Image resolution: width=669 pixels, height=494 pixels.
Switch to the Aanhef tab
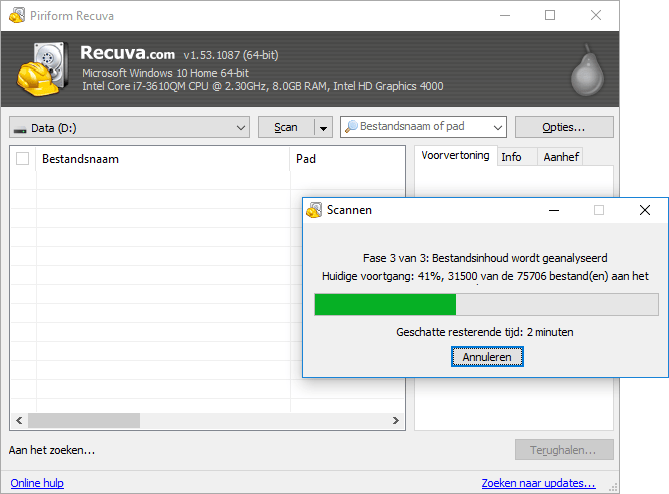point(561,157)
